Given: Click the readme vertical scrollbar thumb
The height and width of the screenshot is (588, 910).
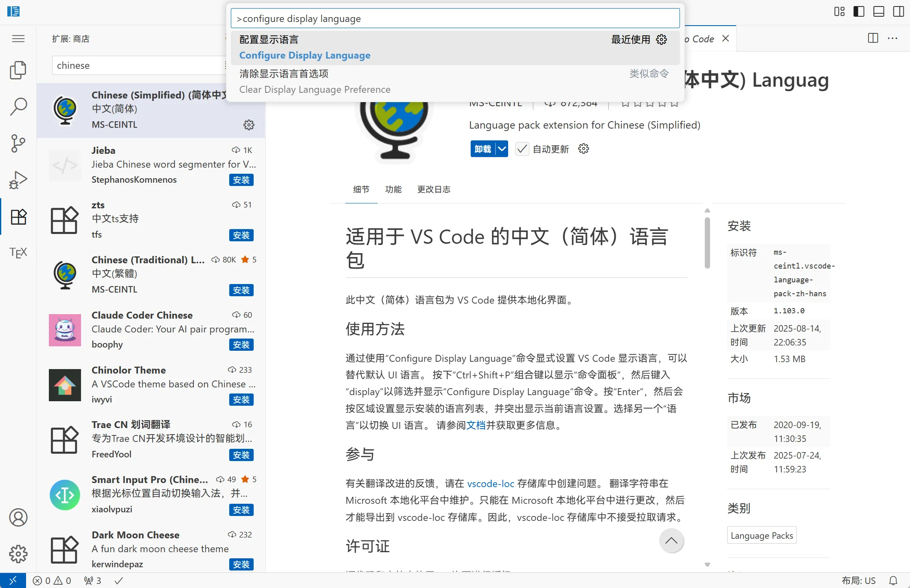Looking at the screenshot, I should click(708, 243).
